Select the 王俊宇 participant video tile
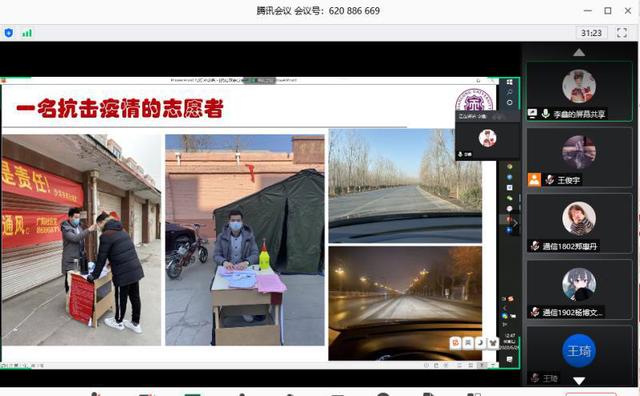 click(579, 157)
